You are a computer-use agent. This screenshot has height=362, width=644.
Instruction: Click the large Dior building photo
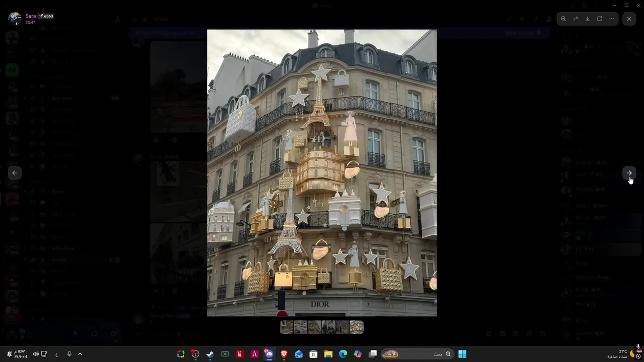322,173
